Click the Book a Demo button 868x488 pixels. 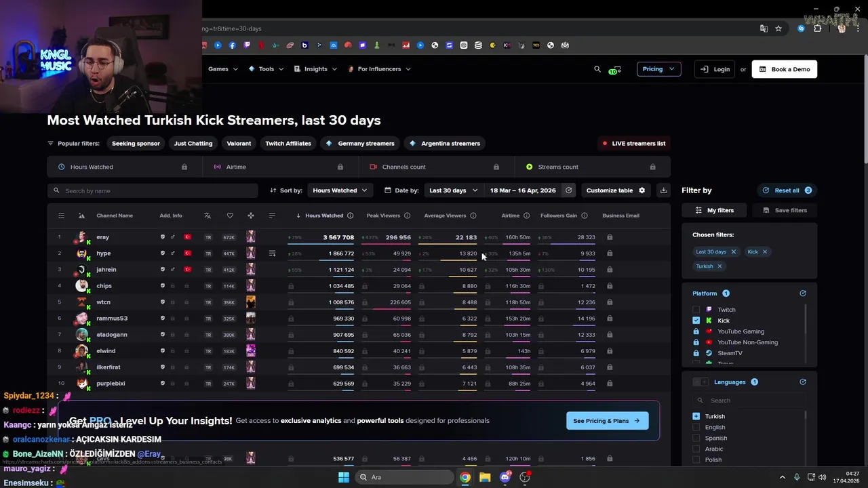[785, 69]
